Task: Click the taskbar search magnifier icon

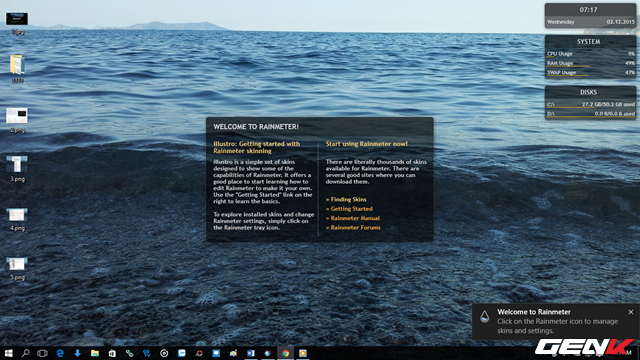Action: (25, 353)
